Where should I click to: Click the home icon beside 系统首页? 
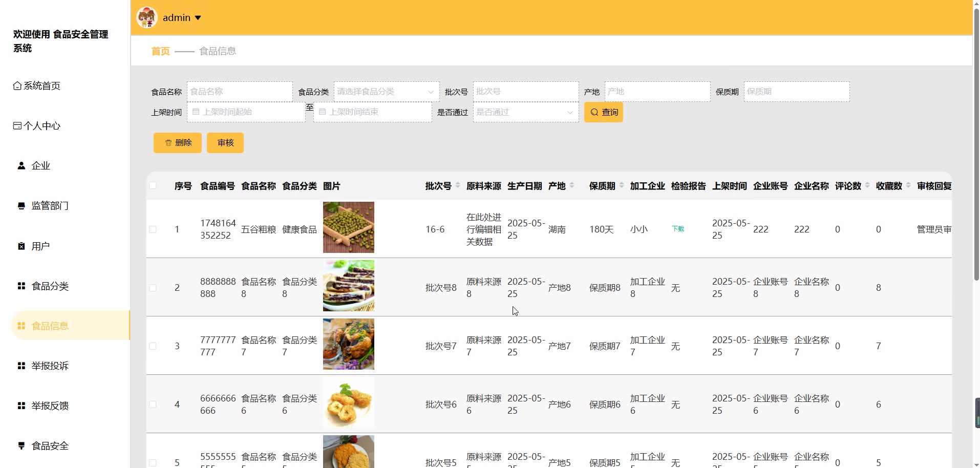(17, 86)
